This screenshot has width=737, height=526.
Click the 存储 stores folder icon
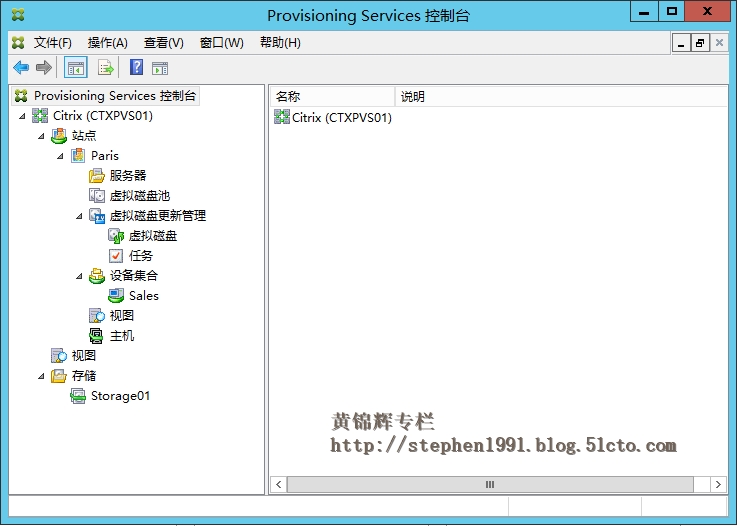(59, 376)
